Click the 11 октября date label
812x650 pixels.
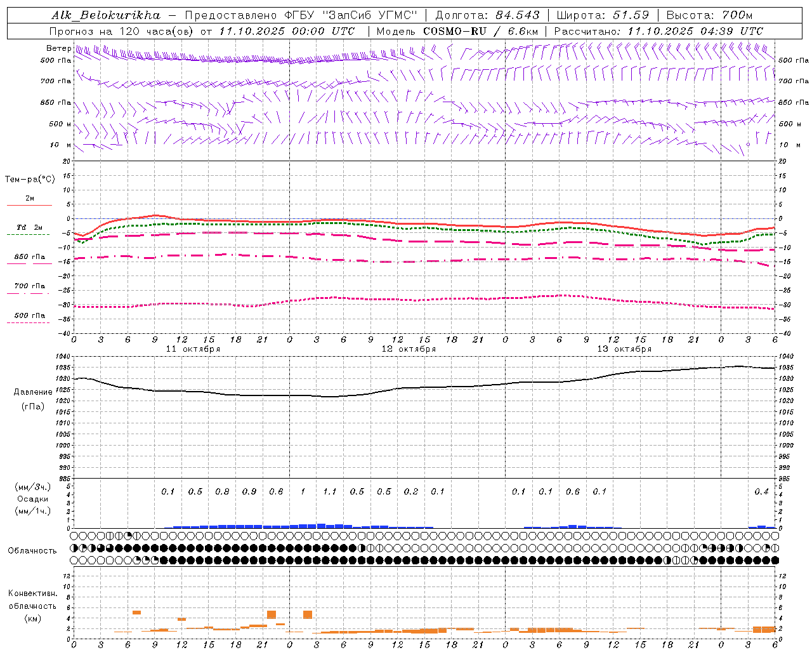[193, 349]
